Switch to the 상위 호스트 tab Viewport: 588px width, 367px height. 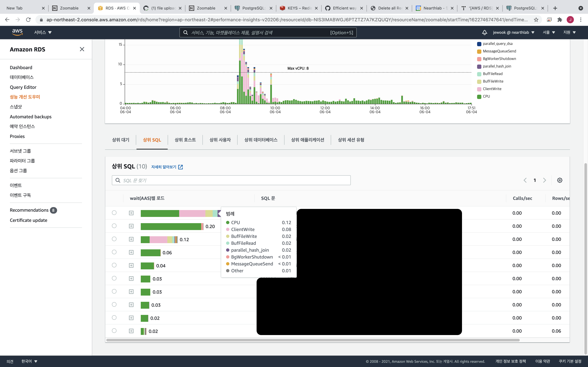coord(185,140)
